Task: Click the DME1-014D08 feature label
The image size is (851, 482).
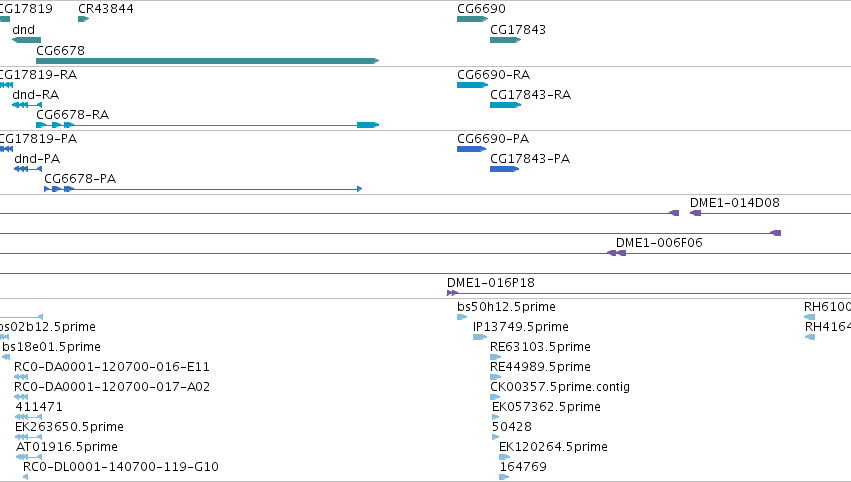Action: click(734, 203)
